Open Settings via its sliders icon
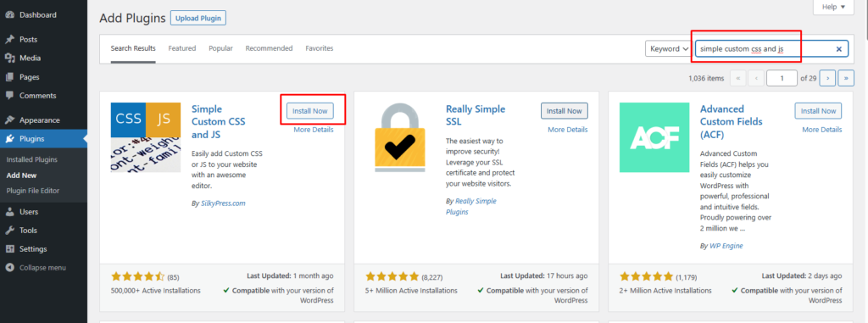 (9, 248)
